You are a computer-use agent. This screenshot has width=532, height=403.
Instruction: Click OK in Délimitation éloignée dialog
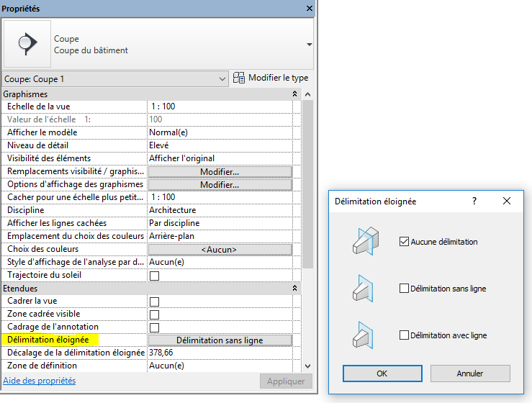click(x=382, y=373)
